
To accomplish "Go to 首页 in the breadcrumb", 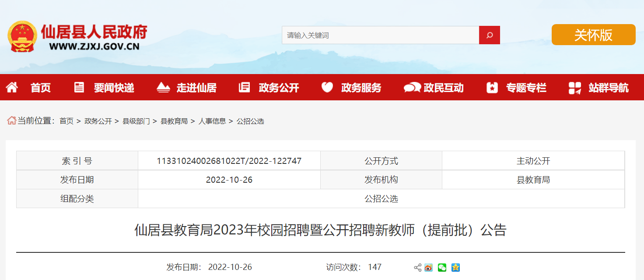I will pos(66,121).
